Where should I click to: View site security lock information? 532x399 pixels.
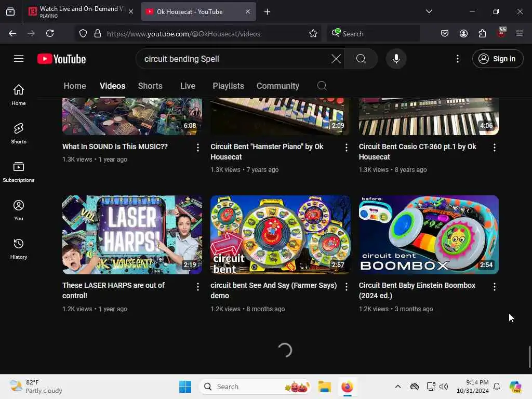coord(98,33)
